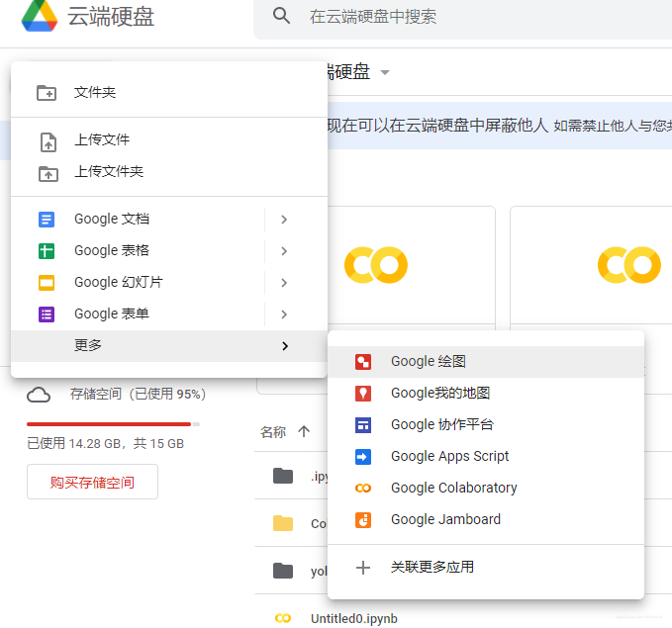
Task: Select 上传文件 from the menu
Action: coord(169,140)
